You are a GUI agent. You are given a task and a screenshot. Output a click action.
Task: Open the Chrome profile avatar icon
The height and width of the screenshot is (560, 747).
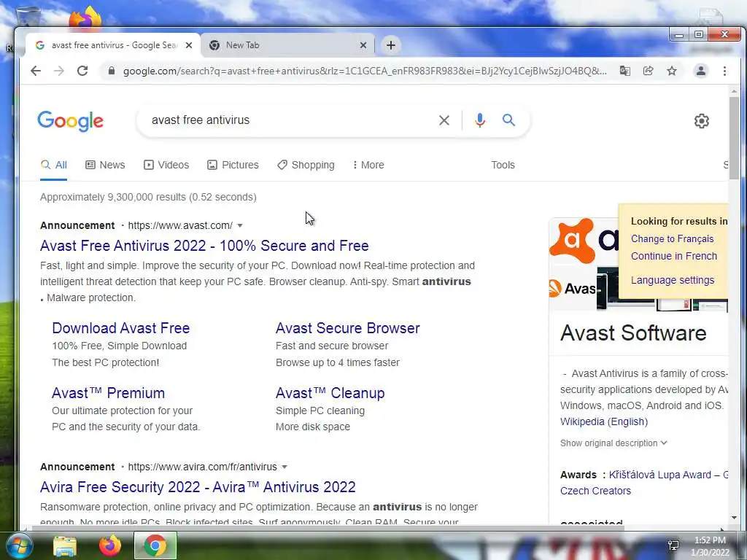701,71
